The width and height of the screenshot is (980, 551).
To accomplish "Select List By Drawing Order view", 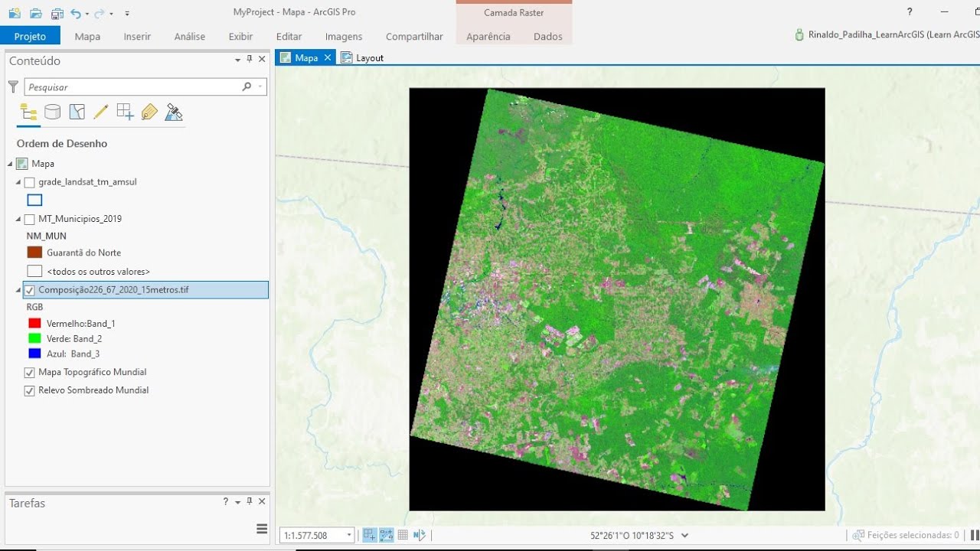I will point(28,112).
